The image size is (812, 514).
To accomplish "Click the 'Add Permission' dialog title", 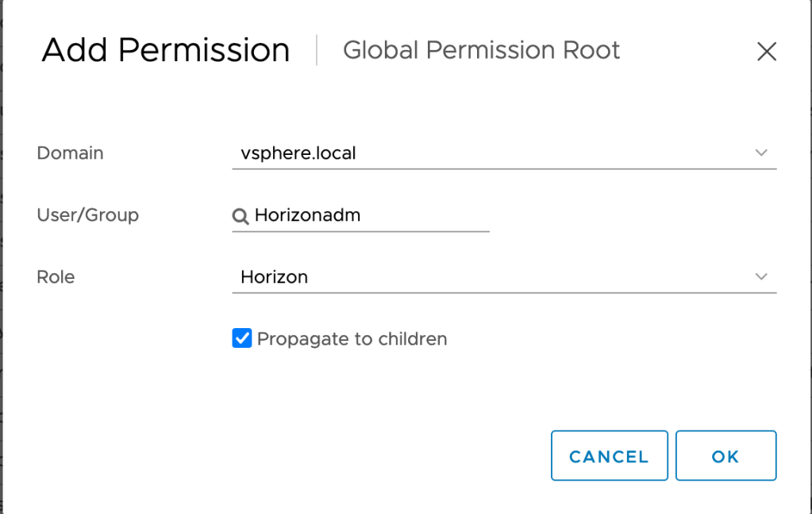I will click(165, 51).
